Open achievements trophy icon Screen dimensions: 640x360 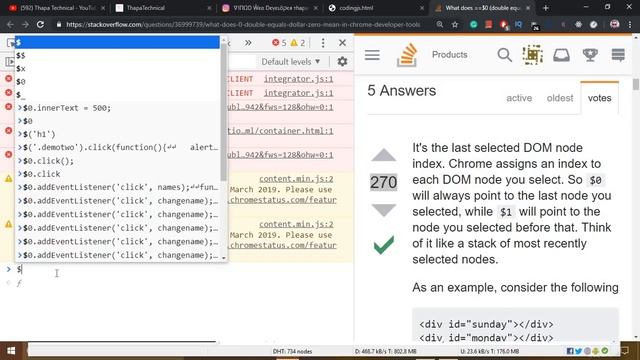tap(590, 55)
